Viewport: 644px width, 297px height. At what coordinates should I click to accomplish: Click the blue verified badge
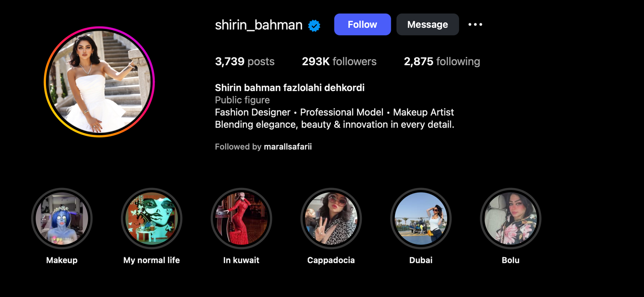click(314, 26)
